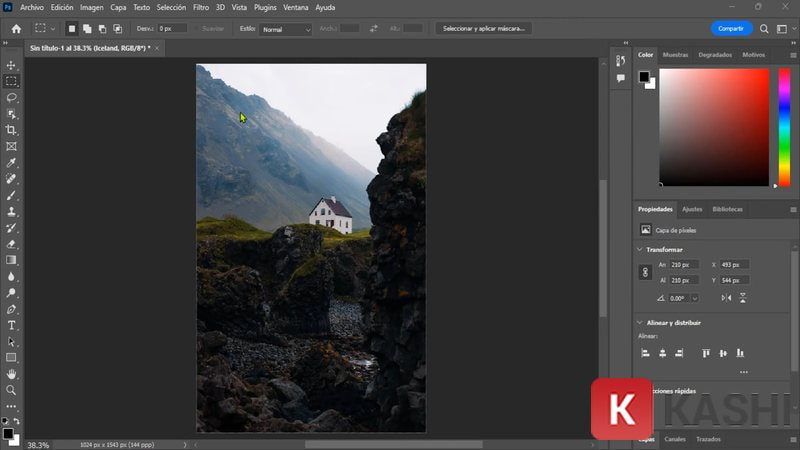Click the search magnifier in options bar
The width and height of the screenshot is (800, 450).
tap(764, 29)
